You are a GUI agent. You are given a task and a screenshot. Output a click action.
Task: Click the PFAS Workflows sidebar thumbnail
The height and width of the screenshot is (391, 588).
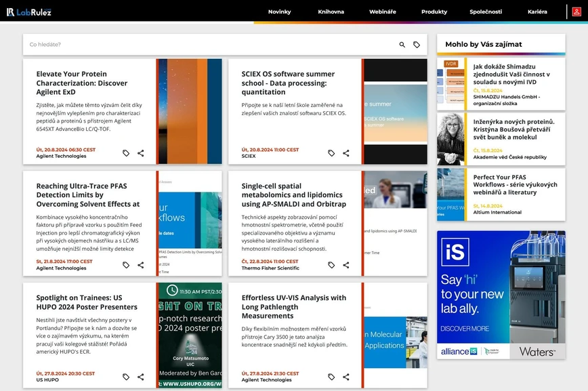coord(450,194)
